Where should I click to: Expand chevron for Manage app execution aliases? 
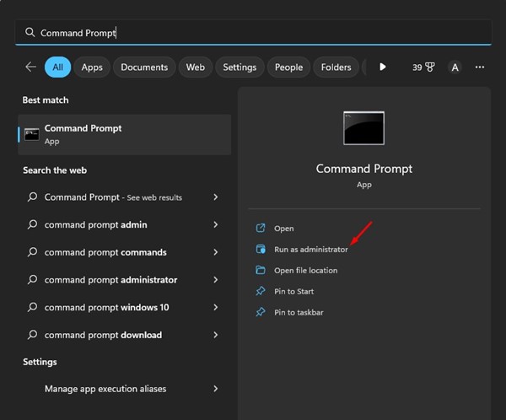click(216, 389)
